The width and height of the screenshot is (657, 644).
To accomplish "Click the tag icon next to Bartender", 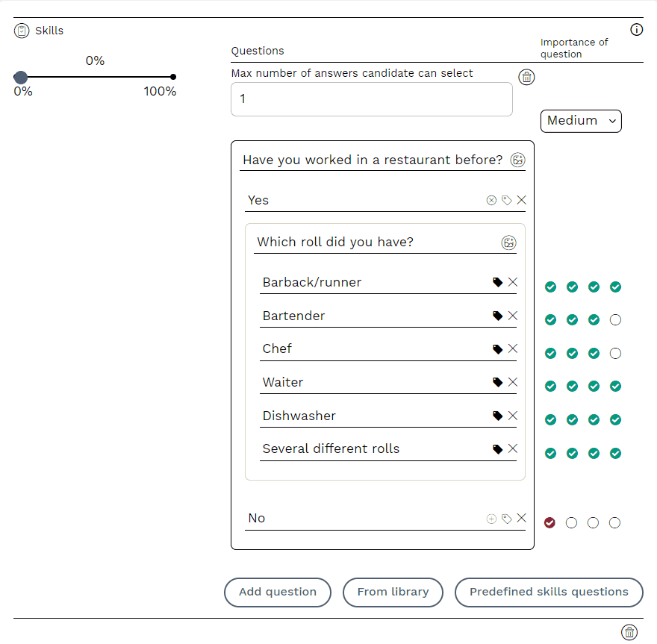I will [497, 316].
